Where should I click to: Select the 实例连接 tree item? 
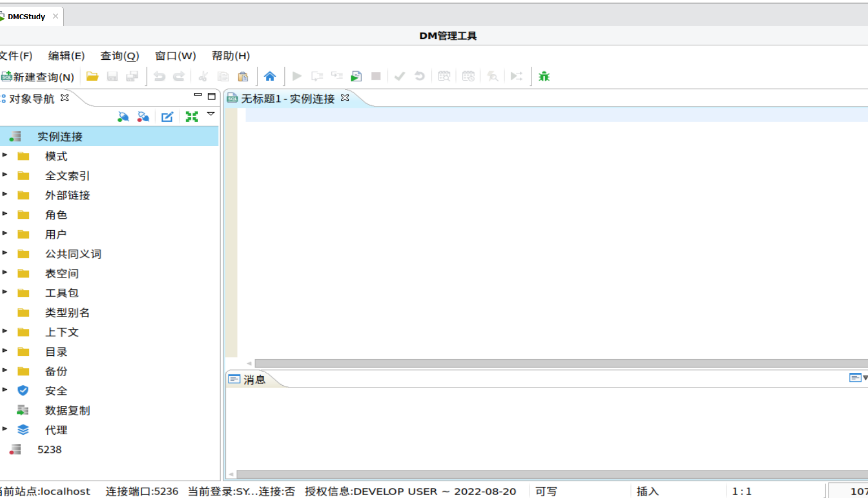click(59, 136)
